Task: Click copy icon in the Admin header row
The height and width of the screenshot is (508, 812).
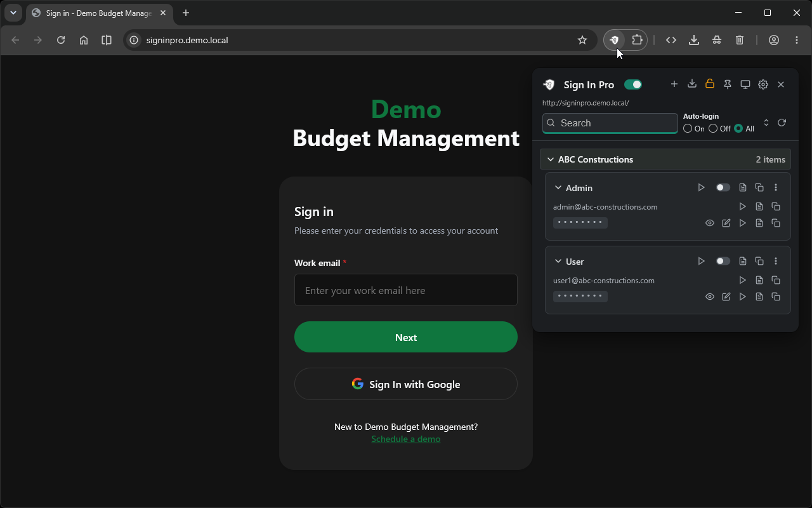Action: coord(759,187)
